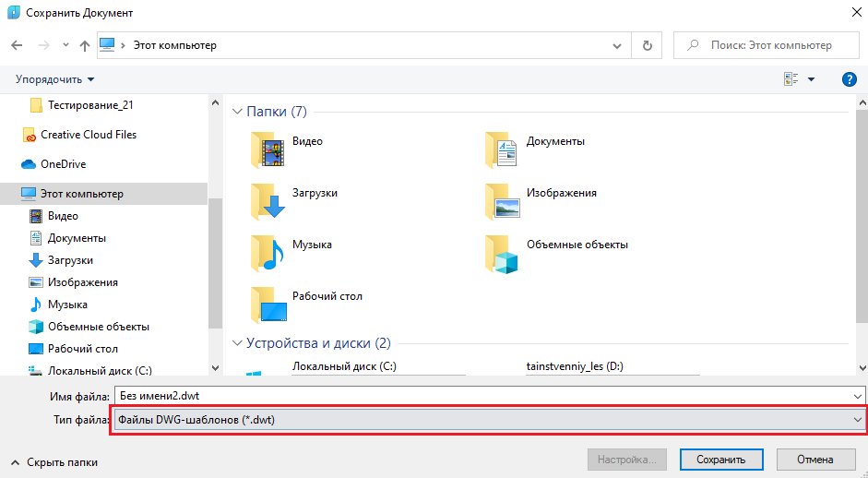The image size is (868, 478).
Task: Refresh the current folder view
Action: tap(647, 45)
